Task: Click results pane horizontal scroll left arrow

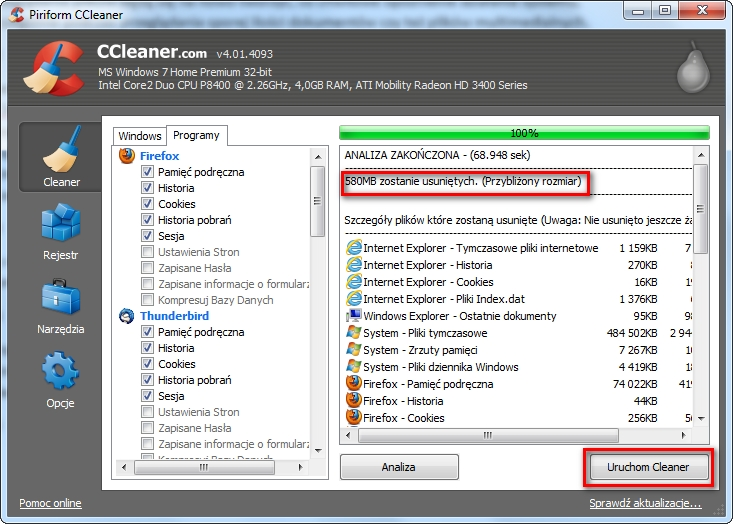Action: (348, 435)
